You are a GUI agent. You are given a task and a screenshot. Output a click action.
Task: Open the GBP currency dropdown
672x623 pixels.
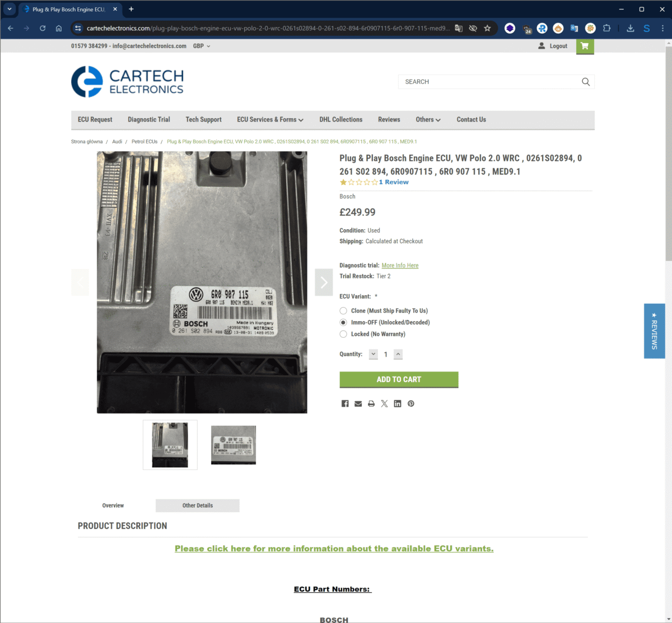pos(202,46)
